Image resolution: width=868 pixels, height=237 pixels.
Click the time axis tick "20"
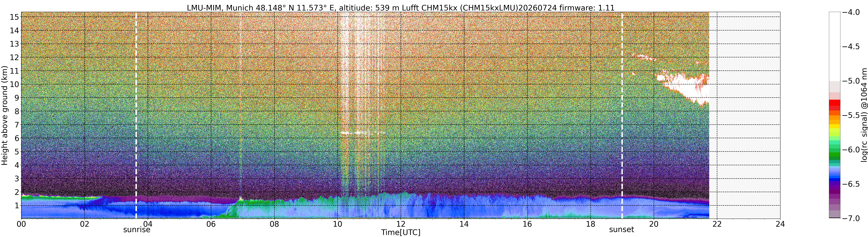(x=654, y=224)
